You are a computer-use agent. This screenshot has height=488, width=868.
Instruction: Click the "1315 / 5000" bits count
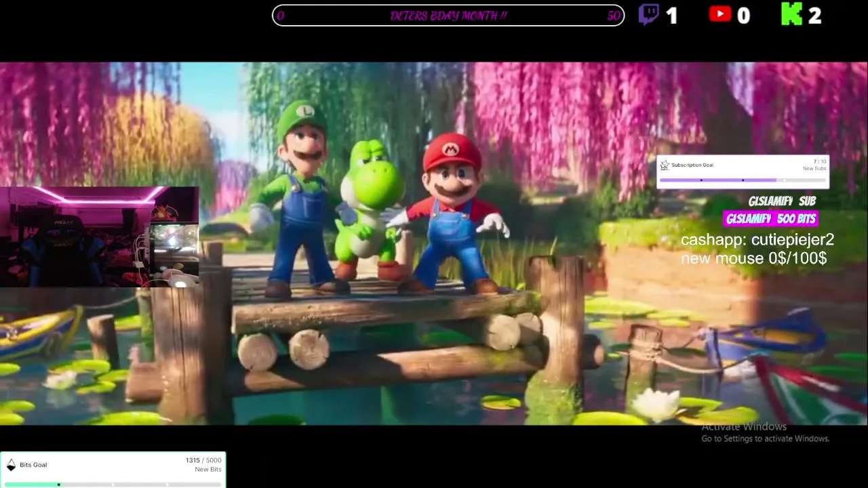click(x=203, y=461)
